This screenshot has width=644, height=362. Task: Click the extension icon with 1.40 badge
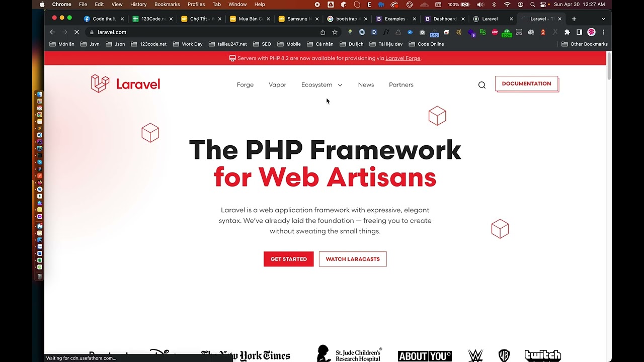tap(434, 33)
